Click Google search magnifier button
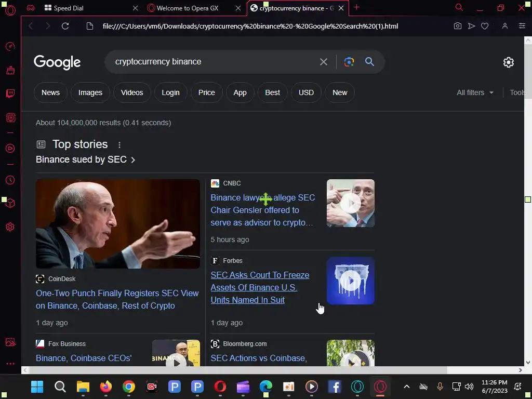Screen dimensions: 532x399 [x=369, y=62]
